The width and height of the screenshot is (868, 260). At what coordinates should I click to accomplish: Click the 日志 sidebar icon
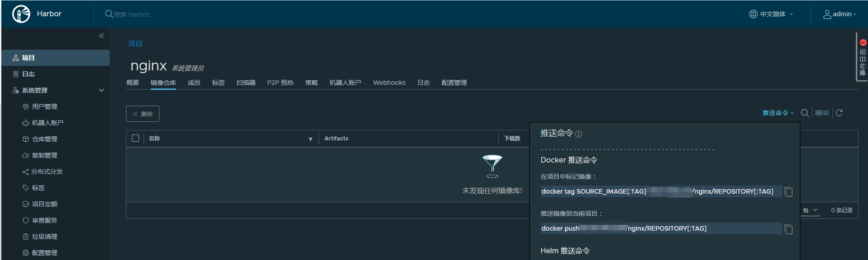[x=16, y=74]
